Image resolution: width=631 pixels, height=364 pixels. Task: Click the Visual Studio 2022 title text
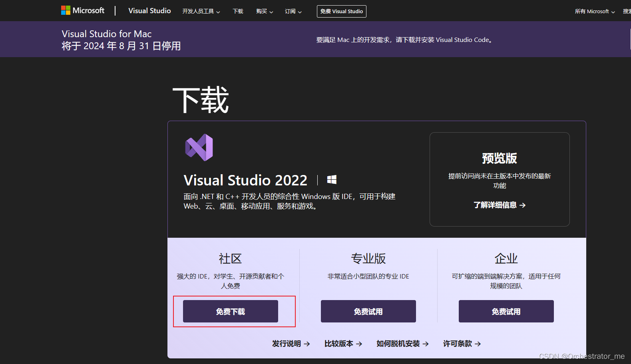pyautogui.click(x=245, y=180)
